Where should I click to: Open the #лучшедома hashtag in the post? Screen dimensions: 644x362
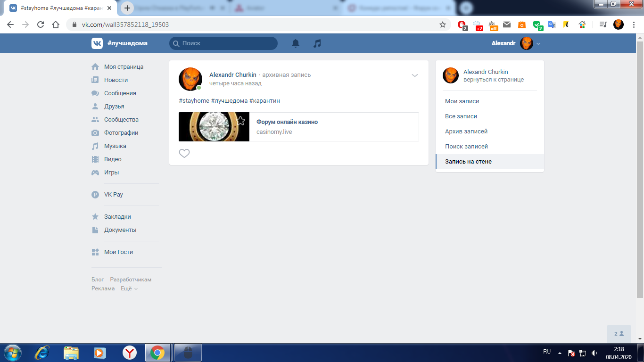tap(229, 101)
